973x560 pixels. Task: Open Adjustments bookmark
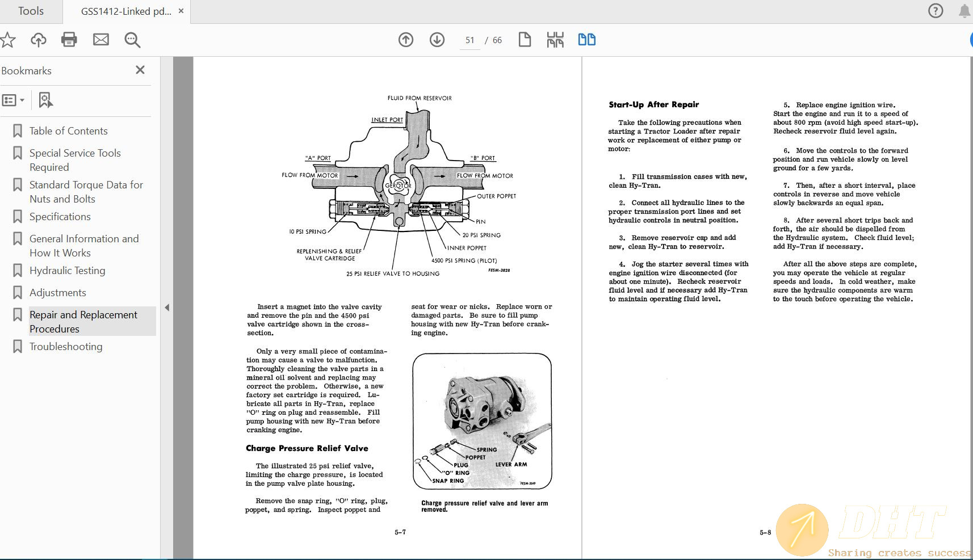(x=58, y=293)
